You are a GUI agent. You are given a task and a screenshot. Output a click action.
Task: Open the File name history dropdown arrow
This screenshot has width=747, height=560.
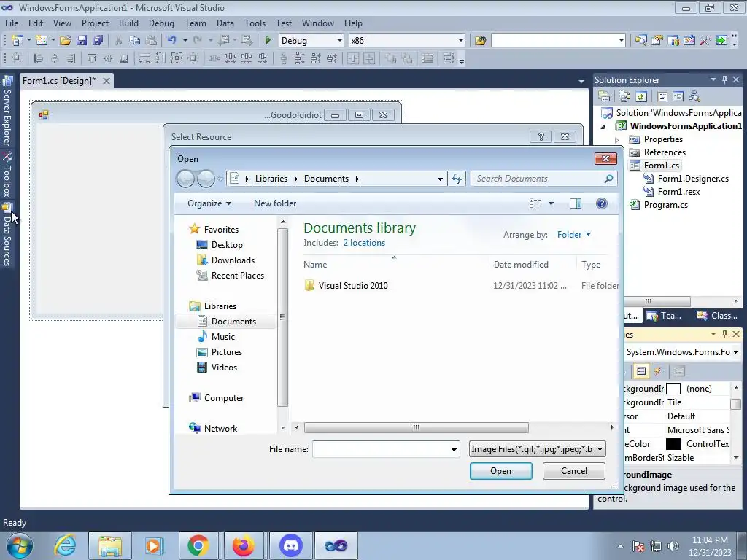click(454, 449)
